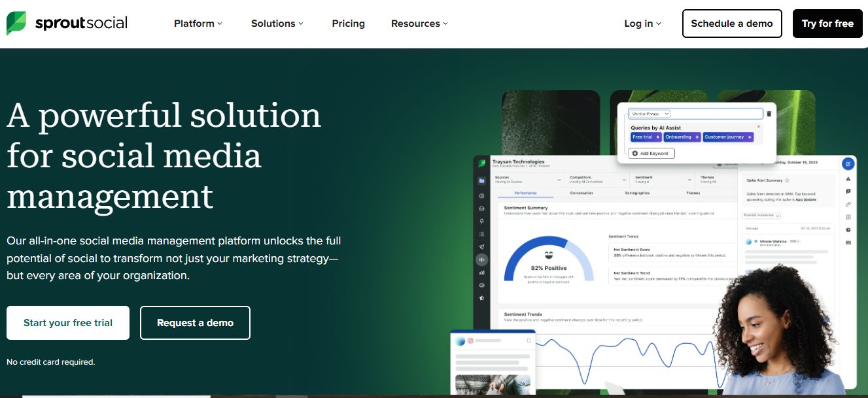Click the "Sentiment Summary" heading
The height and width of the screenshot is (398, 868).
526,208
